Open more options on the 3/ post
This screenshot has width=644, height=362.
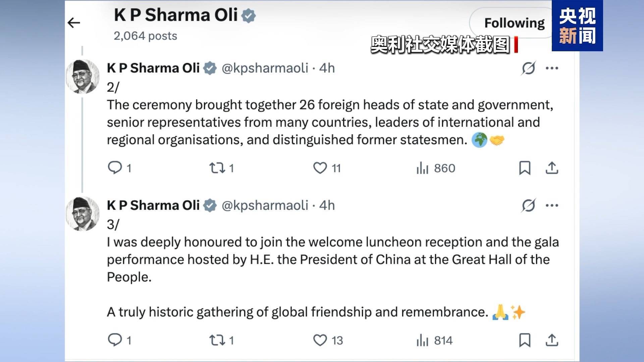[x=552, y=205]
